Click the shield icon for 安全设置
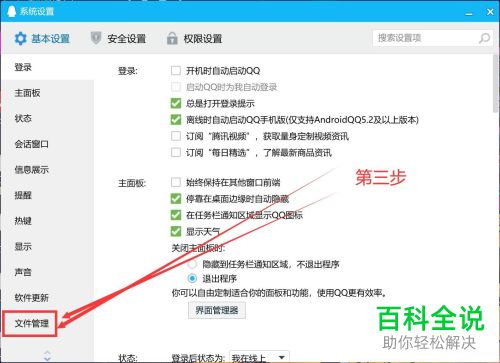The image size is (500, 363). pos(96,38)
